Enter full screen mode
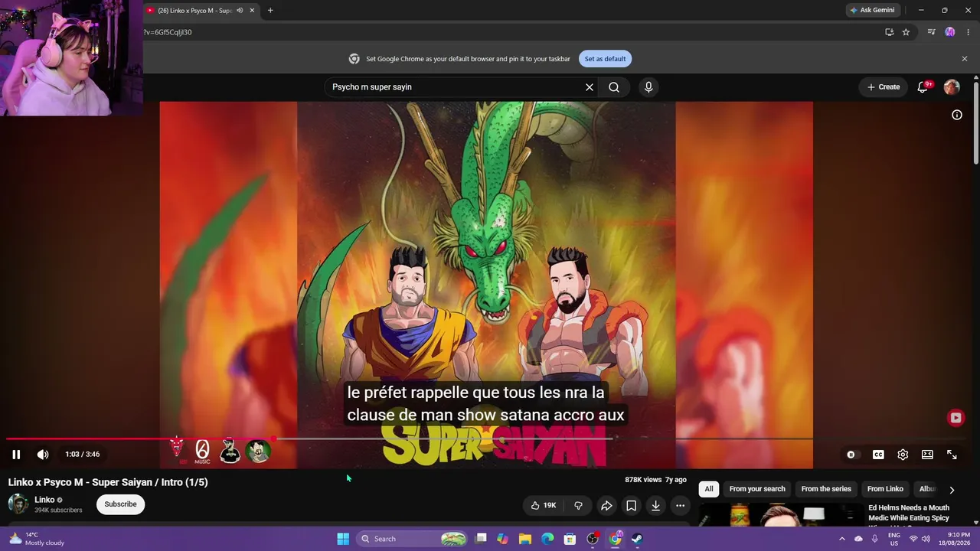This screenshot has width=980, height=551. (952, 455)
